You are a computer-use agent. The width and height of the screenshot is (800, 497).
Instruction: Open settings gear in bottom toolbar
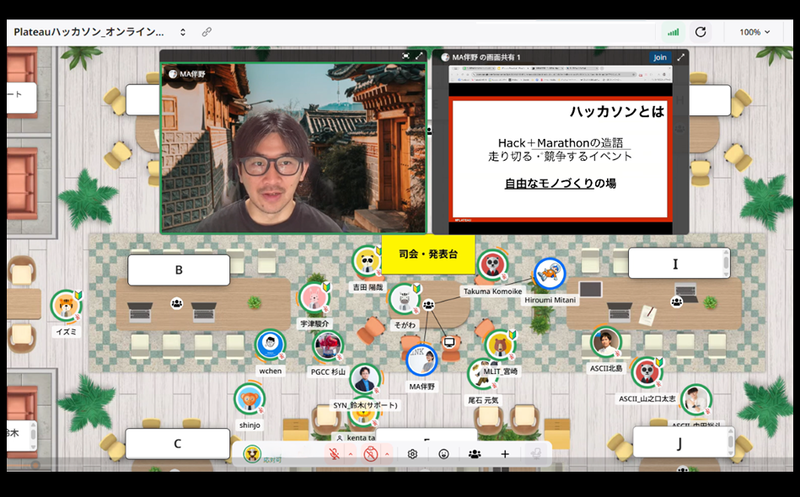412,454
